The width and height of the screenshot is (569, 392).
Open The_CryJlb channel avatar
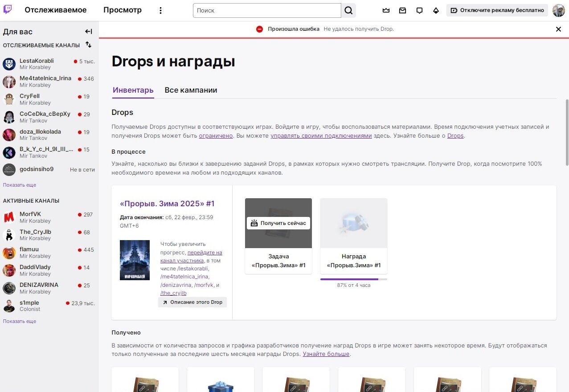9,235
